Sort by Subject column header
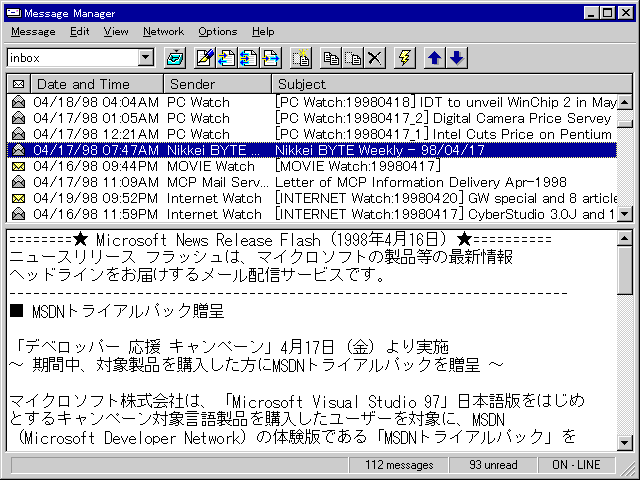This screenshot has height=480, width=640. pyautogui.click(x=452, y=84)
